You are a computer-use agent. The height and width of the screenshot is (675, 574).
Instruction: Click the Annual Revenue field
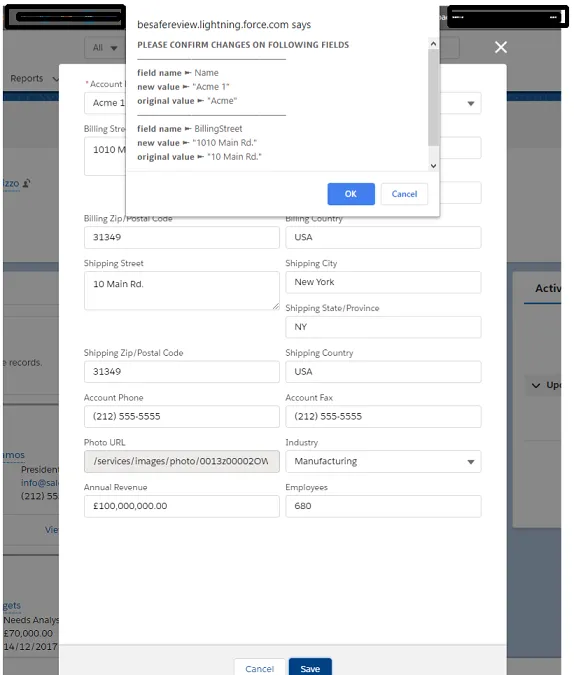pos(182,506)
